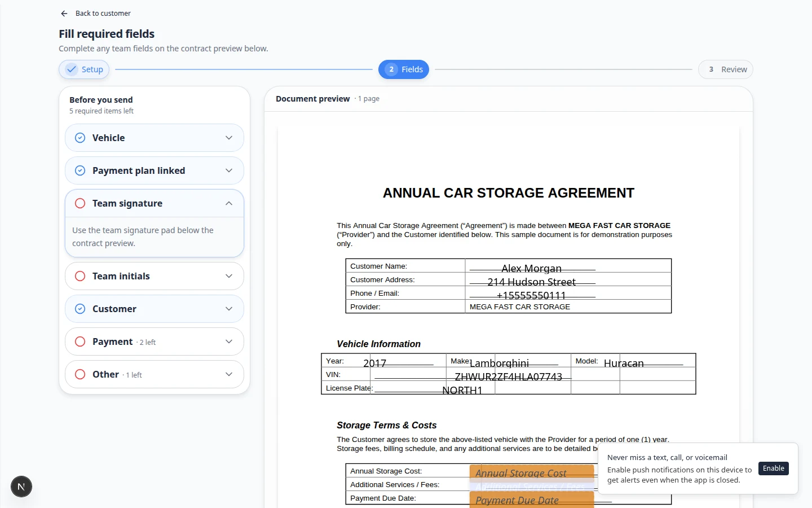Click the Document preview heading

click(313, 99)
